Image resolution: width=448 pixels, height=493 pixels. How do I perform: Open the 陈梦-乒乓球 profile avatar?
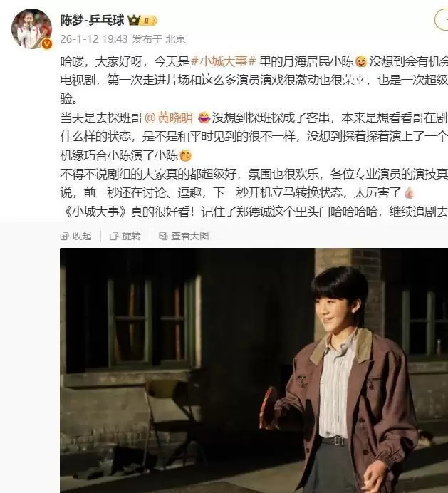pyautogui.click(x=31, y=28)
